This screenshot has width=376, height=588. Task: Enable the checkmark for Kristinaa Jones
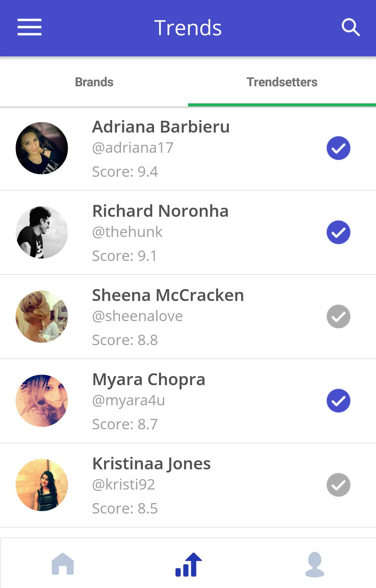pyautogui.click(x=338, y=485)
